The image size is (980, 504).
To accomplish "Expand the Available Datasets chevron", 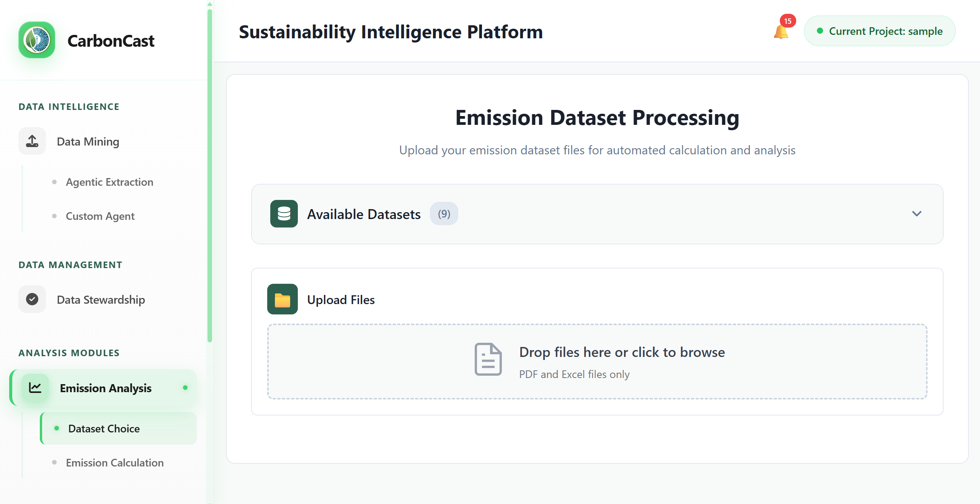I will pyautogui.click(x=916, y=214).
